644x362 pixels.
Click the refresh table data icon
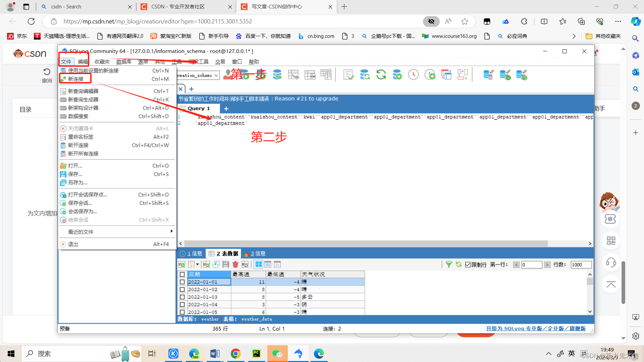(459, 264)
